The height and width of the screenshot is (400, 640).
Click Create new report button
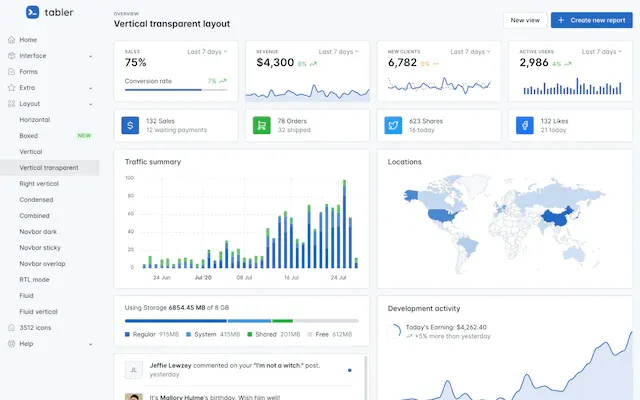click(x=591, y=20)
